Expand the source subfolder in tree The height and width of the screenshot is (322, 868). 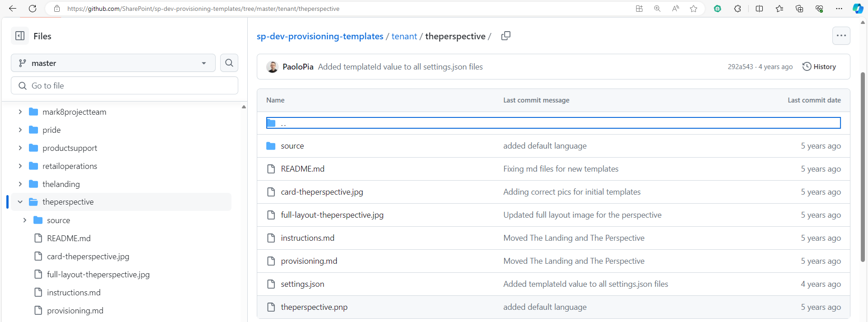pyautogui.click(x=25, y=220)
